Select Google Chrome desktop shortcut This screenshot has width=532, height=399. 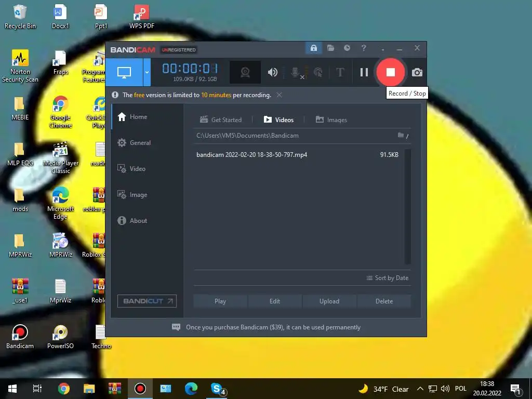pos(60,112)
